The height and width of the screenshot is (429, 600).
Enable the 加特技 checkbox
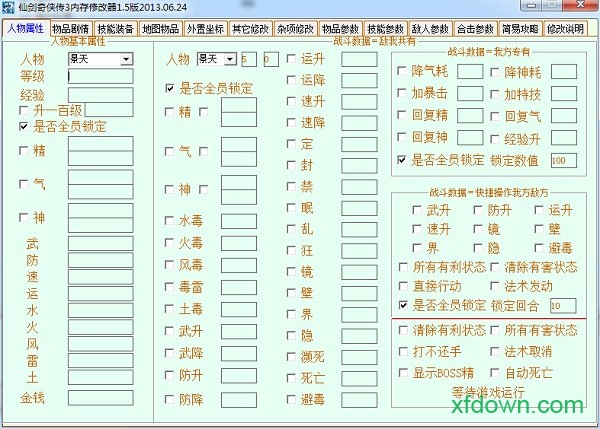495,94
